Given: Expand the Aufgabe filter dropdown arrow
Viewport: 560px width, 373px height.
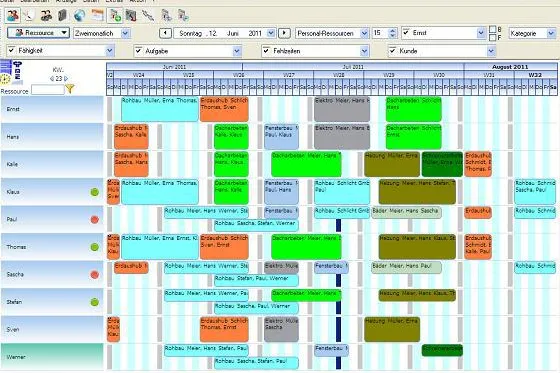Looking at the screenshot, I should pyautogui.click(x=237, y=51).
